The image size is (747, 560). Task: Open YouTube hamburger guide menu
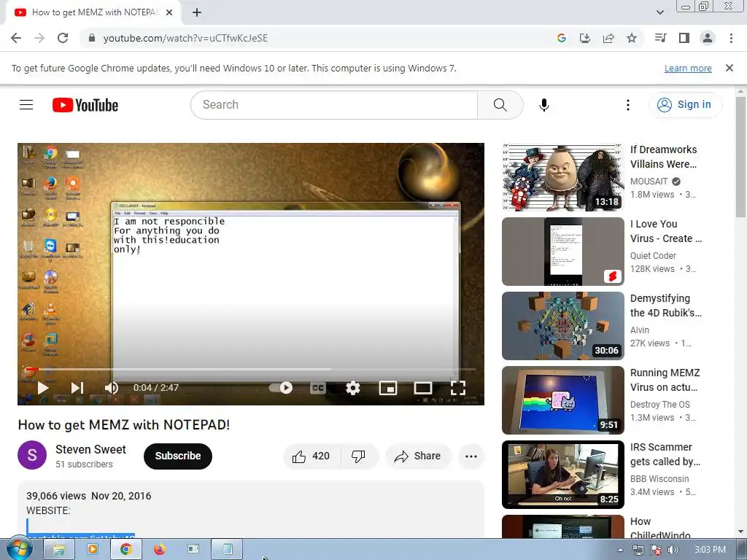pos(26,105)
